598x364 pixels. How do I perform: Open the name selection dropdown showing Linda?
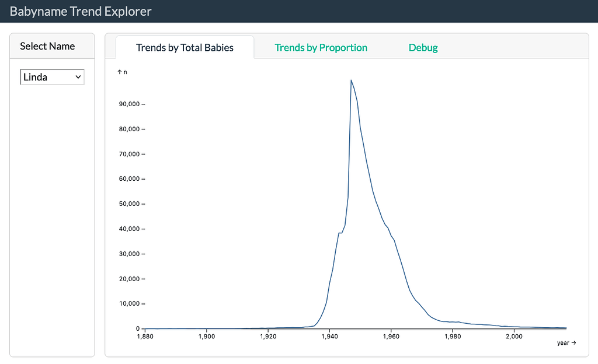52,76
